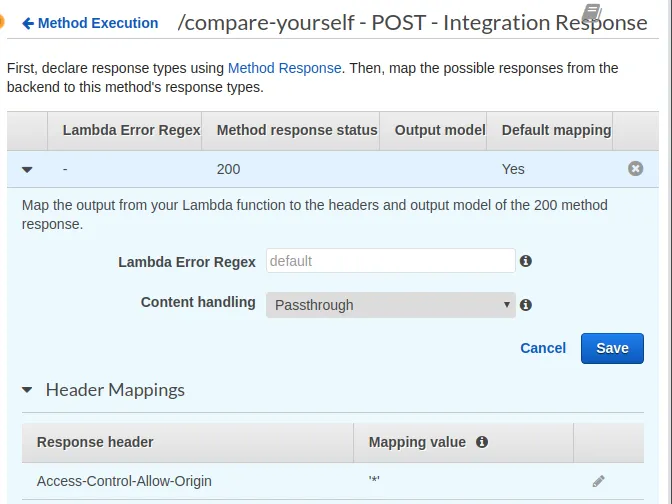Click the Mapping value info icon
The width and height of the screenshot is (672, 504).
click(482, 442)
